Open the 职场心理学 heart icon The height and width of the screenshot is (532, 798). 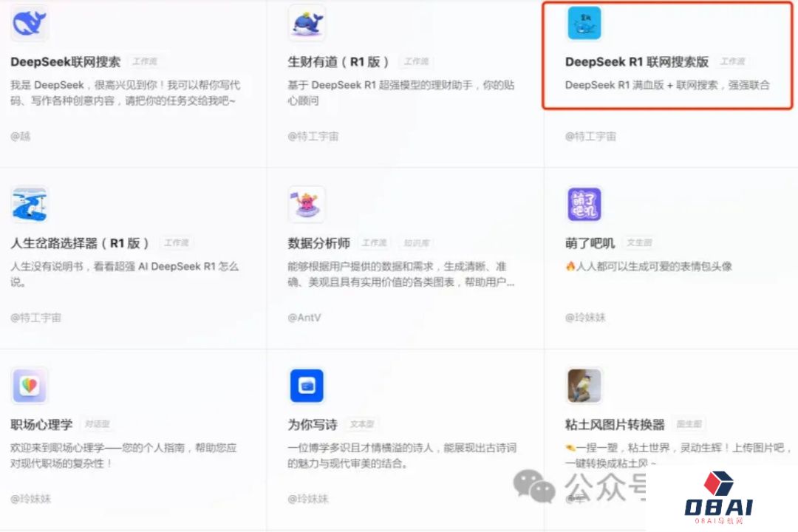point(30,386)
